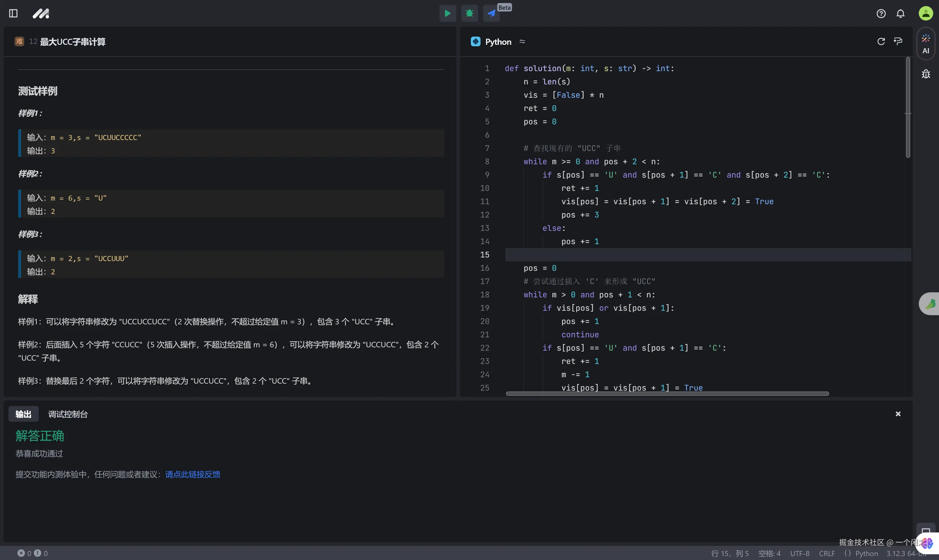Switch to the 调试控制台 tab
Screen dimensions: 939x560
click(x=68, y=414)
